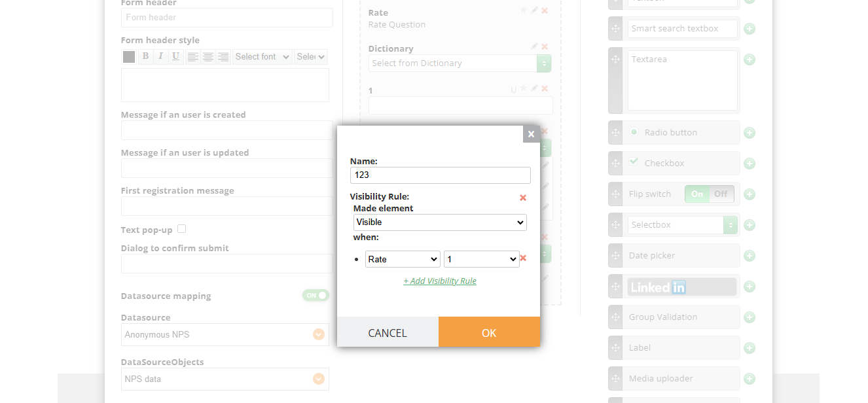
Task: Close the visibility rule dialog
Action: coord(531,134)
